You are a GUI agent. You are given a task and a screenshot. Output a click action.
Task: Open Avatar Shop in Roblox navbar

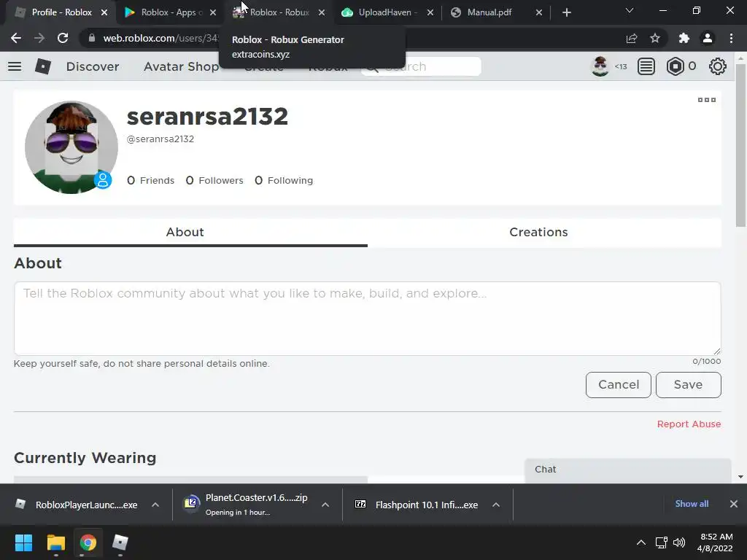click(181, 66)
